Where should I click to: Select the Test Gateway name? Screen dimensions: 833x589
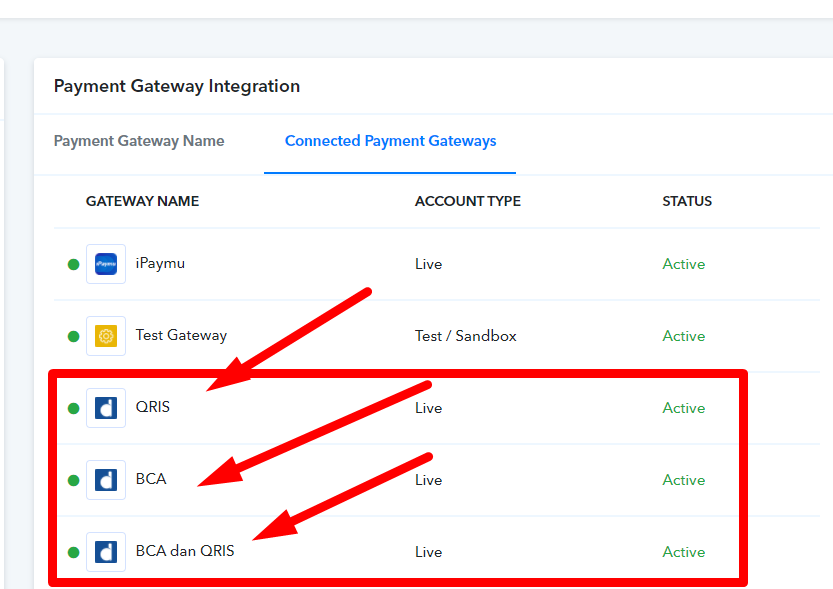(x=181, y=336)
